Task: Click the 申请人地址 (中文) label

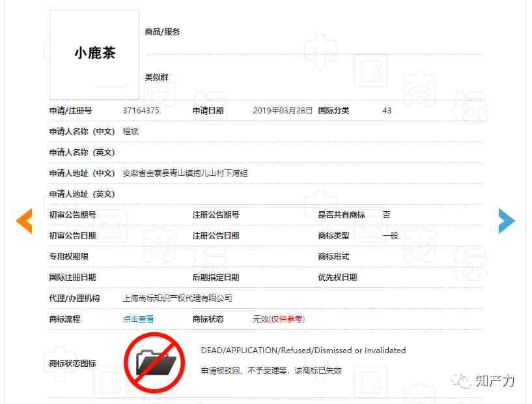Action: [x=82, y=173]
